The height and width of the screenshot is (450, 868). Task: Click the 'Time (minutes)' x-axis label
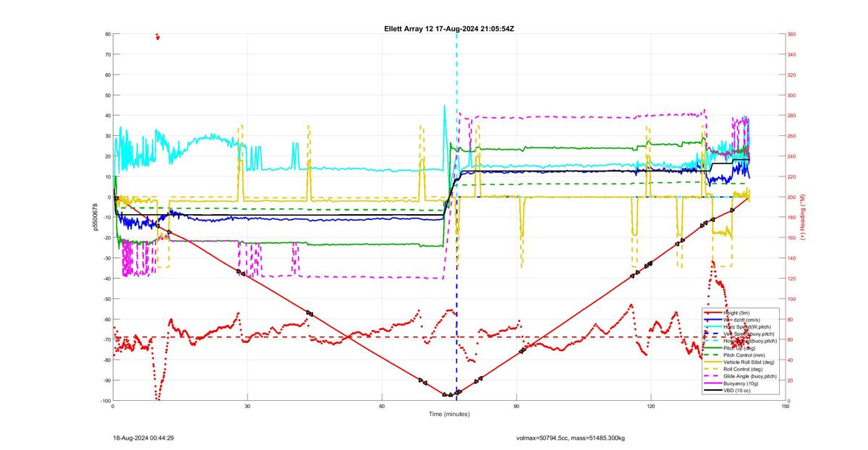tap(448, 415)
